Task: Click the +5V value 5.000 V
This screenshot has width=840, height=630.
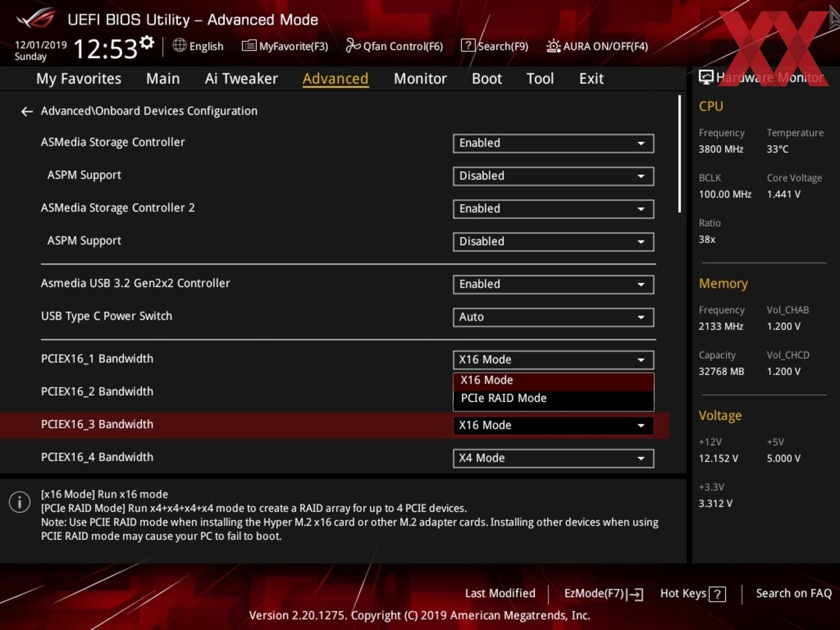Action: click(x=784, y=459)
